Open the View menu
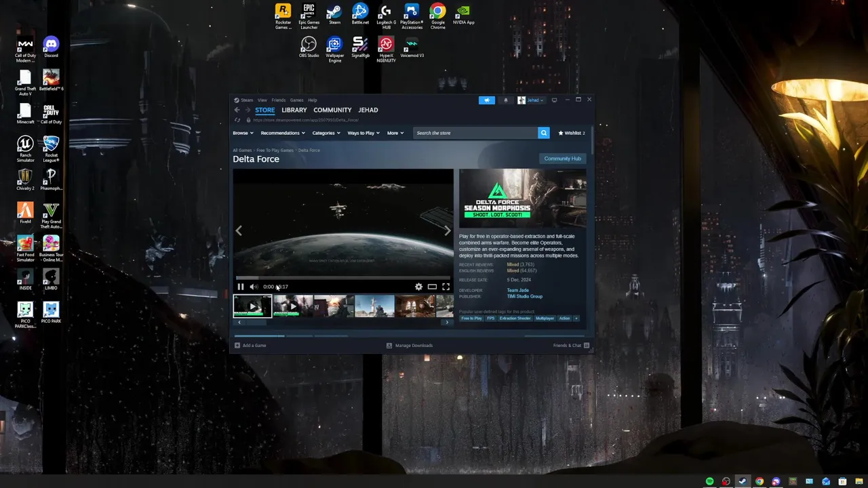Image resolution: width=868 pixels, height=488 pixels. (x=262, y=100)
